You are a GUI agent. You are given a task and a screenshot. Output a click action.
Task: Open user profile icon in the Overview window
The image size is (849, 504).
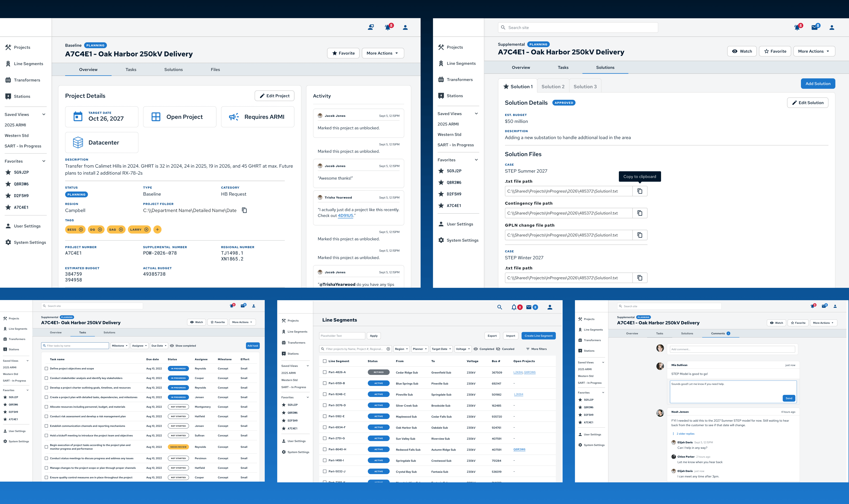pos(405,28)
